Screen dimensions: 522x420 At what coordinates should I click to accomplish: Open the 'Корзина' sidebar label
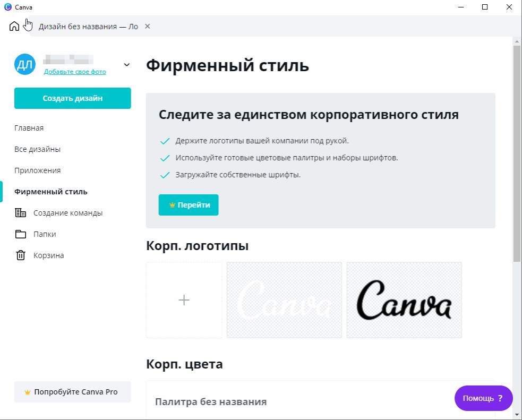point(49,255)
